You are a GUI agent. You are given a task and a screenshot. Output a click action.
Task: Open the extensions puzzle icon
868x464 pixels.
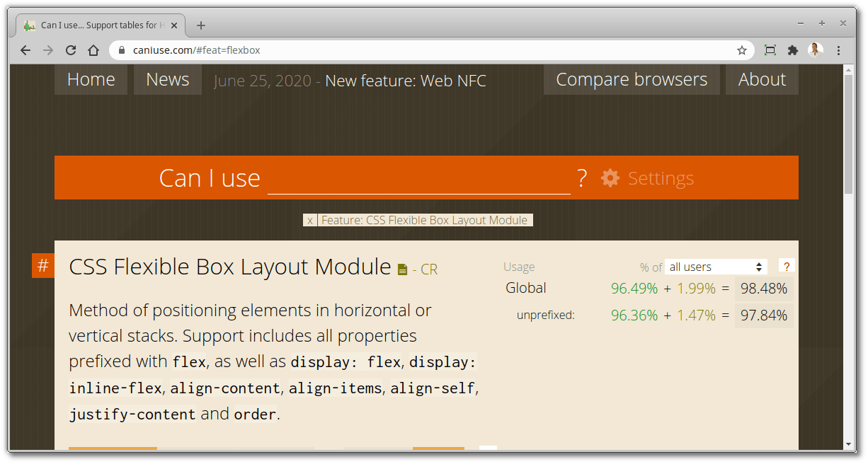(x=793, y=50)
